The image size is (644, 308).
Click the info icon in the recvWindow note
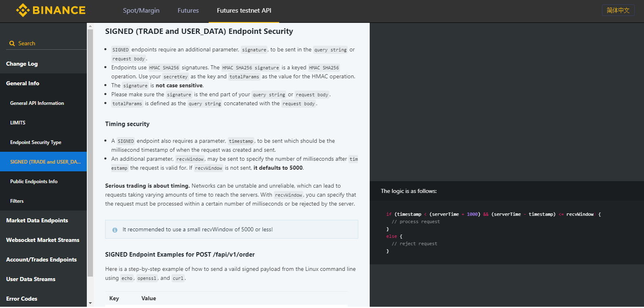coord(115,230)
